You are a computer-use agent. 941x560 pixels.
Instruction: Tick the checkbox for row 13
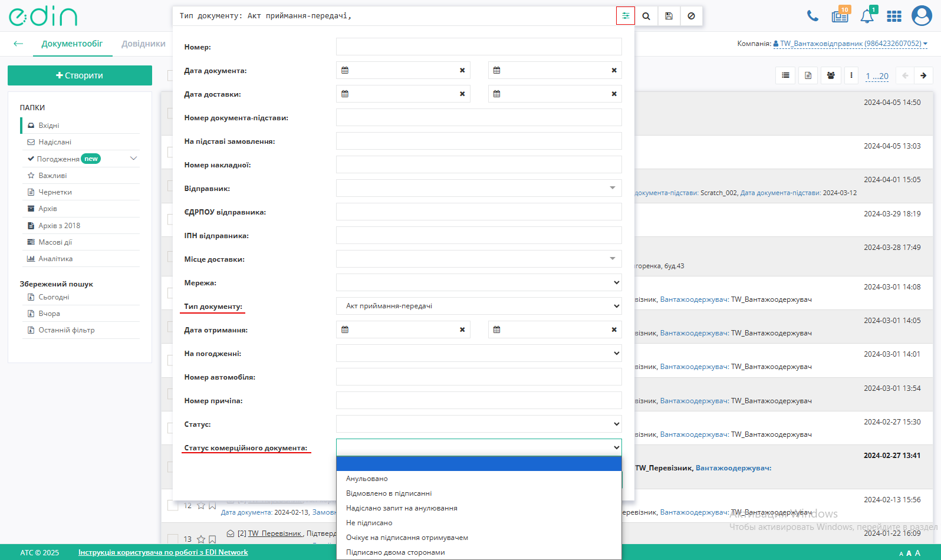pos(173,539)
